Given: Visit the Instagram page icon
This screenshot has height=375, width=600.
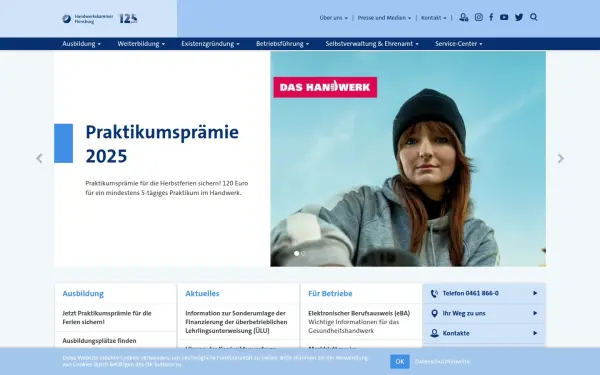Looking at the screenshot, I should tap(479, 17).
